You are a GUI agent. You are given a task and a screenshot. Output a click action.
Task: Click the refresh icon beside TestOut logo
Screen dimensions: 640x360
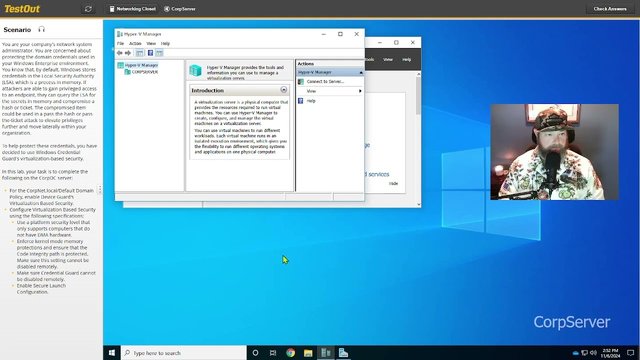tap(88, 9)
